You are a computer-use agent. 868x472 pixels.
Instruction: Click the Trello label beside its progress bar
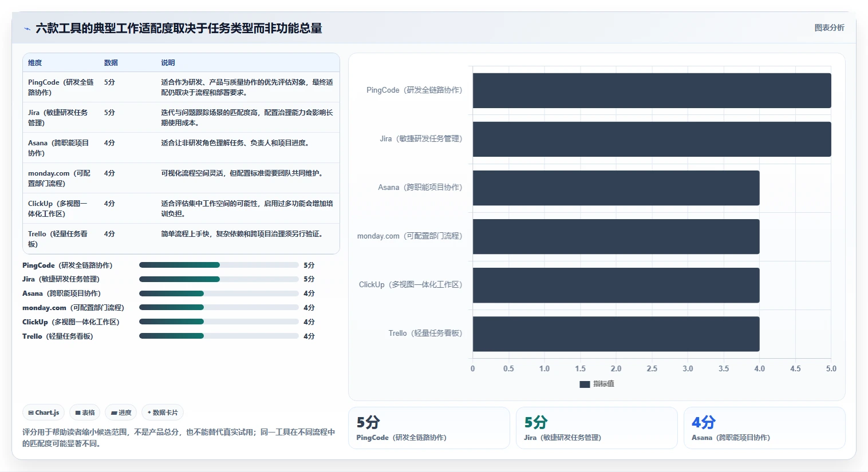58,336
